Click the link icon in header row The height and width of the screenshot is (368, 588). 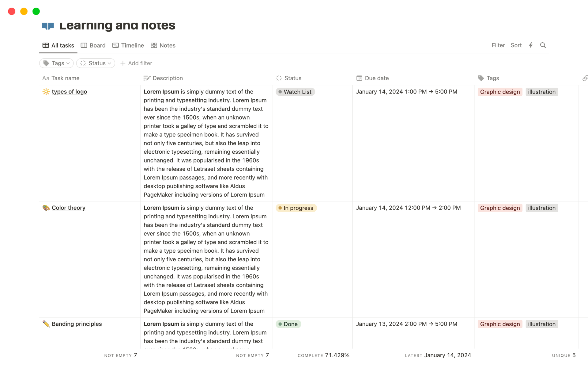pos(586,78)
